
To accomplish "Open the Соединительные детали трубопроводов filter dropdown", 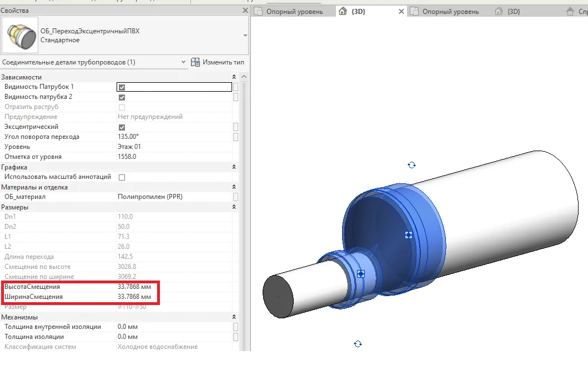I will pos(184,62).
